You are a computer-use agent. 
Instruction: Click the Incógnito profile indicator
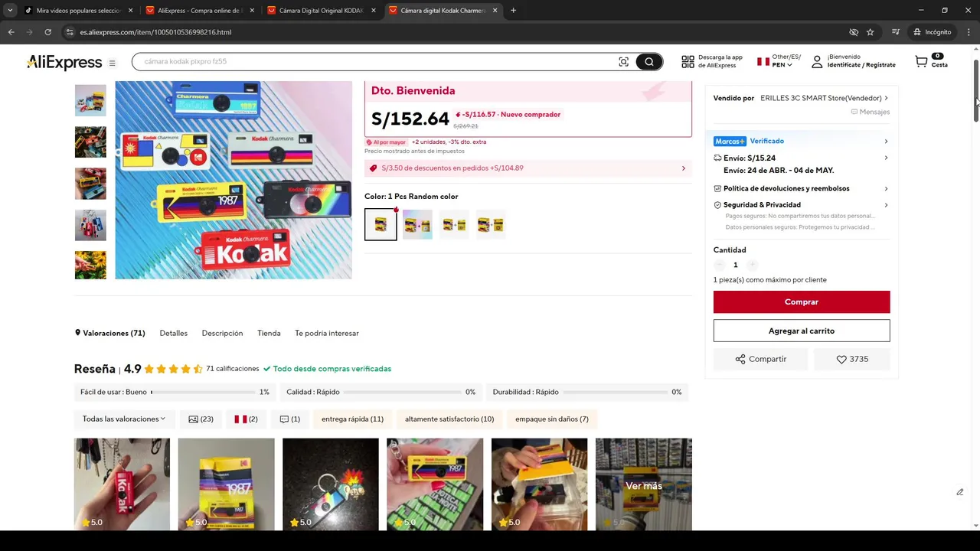pos(932,32)
